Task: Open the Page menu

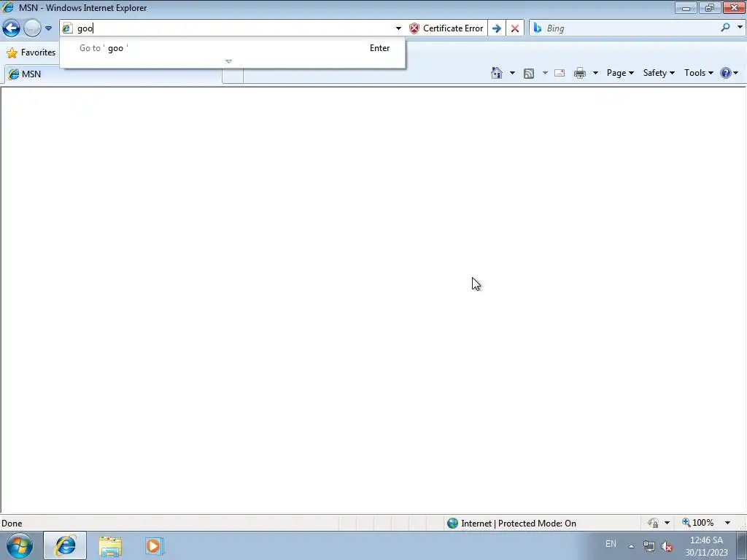Action: point(620,73)
